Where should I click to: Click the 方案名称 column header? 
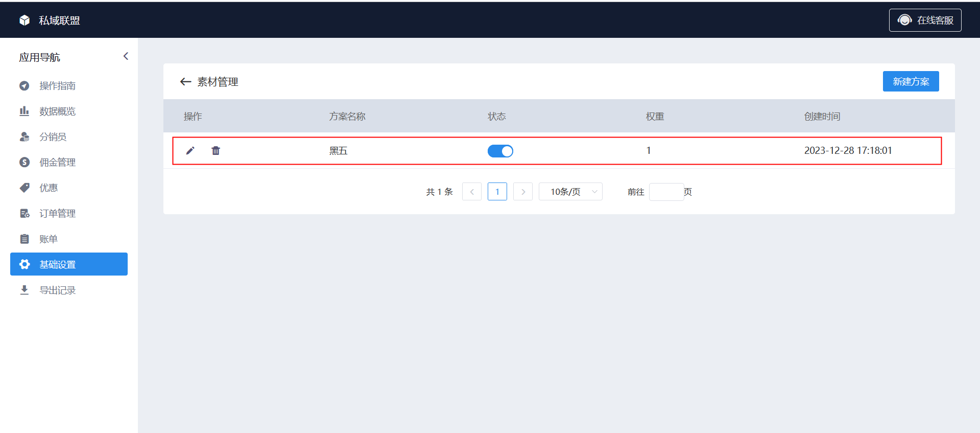click(x=347, y=117)
